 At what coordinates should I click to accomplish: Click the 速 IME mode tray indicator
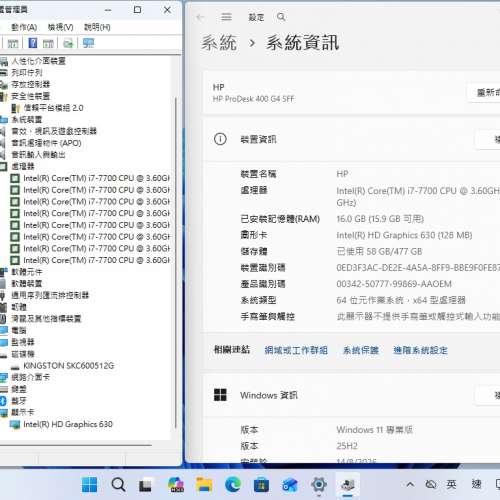pyautogui.click(x=477, y=484)
